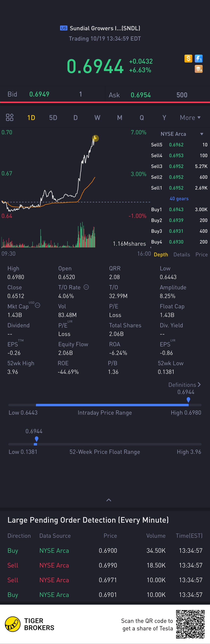This screenshot has height=644, width=210.
Task: Tap the Buy3 row at 0.6931
Action: (179, 231)
